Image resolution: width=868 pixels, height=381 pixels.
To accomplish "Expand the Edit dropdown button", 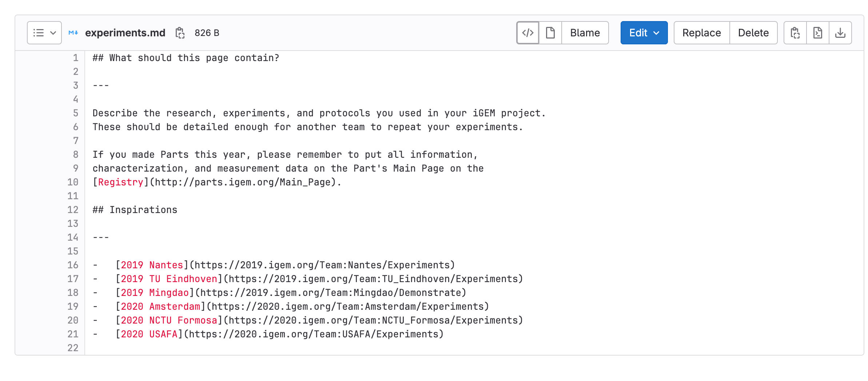I will point(644,33).
